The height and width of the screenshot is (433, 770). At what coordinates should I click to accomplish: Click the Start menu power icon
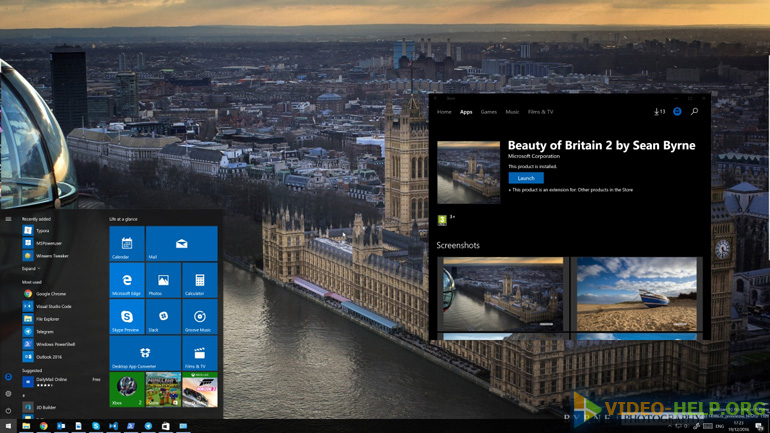point(8,410)
